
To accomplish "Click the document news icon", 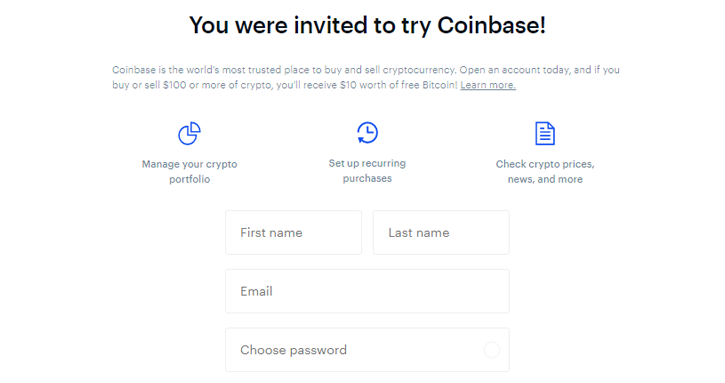I will point(545,134).
